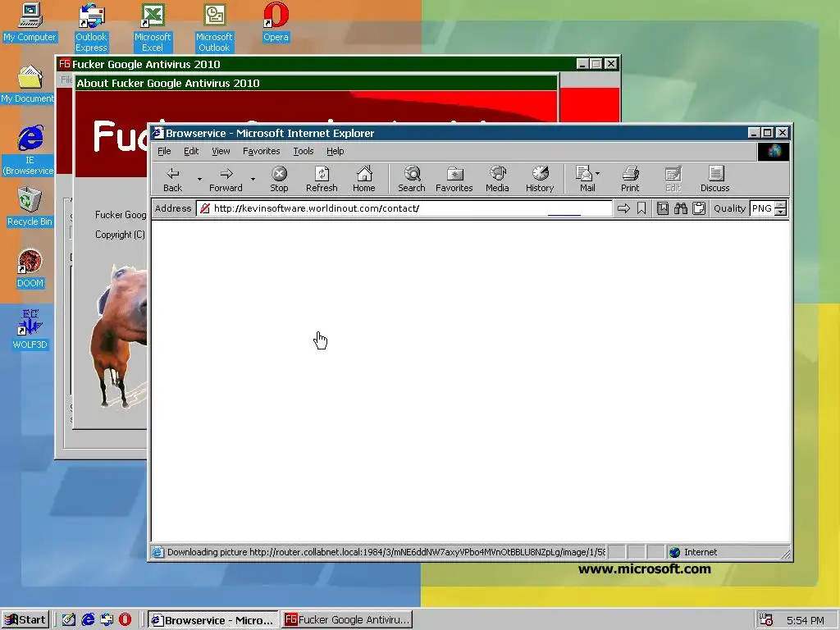Screen dimensions: 840x630
Task: Open the Forward history dropdown arrow
Action: (253, 180)
